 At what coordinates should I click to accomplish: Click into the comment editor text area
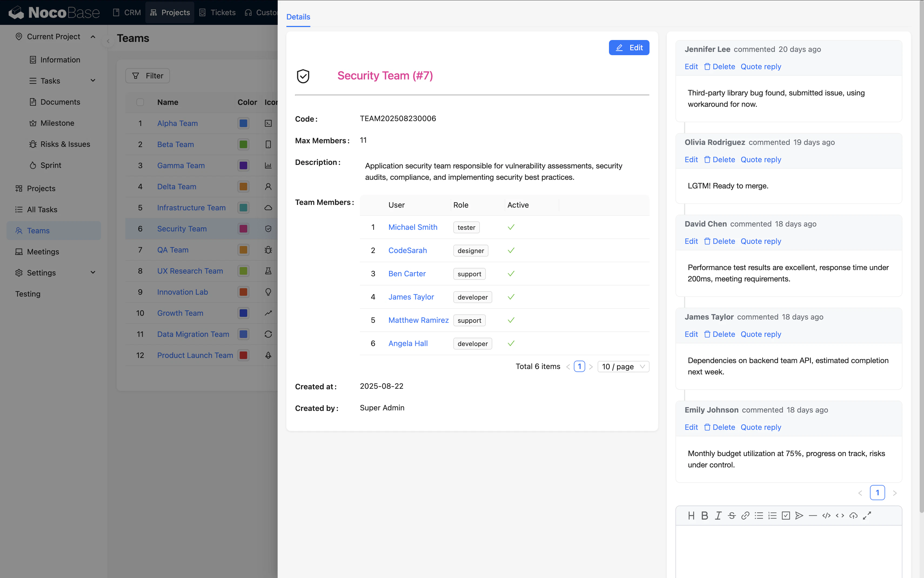coord(789,552)
